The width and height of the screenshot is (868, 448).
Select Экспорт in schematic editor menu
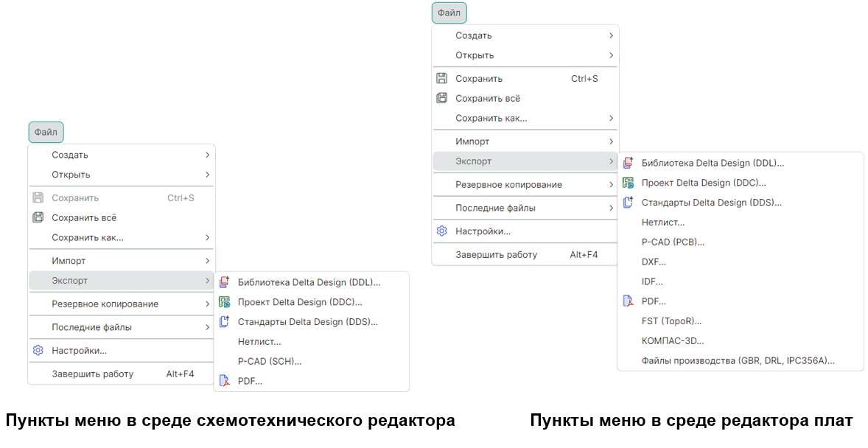[x=122, y=280]
